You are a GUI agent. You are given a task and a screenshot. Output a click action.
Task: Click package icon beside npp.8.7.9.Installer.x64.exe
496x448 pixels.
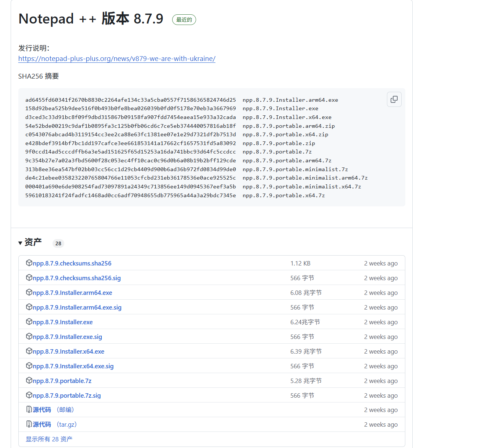(x=29, y=351)
